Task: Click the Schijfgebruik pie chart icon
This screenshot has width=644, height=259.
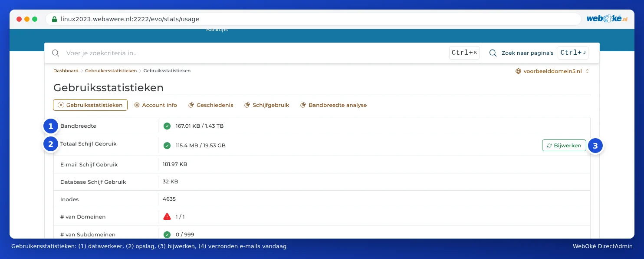Action: (247, 105)
